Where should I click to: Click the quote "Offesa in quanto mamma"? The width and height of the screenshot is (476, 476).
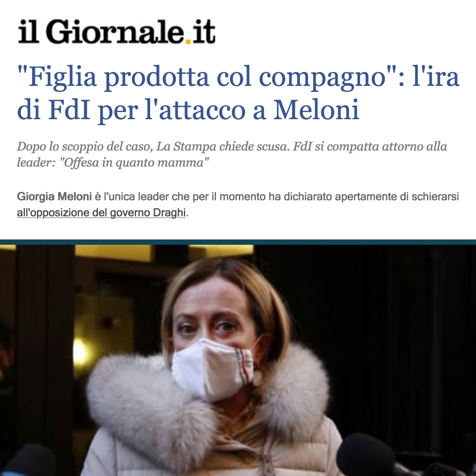(x=134, y=163)
